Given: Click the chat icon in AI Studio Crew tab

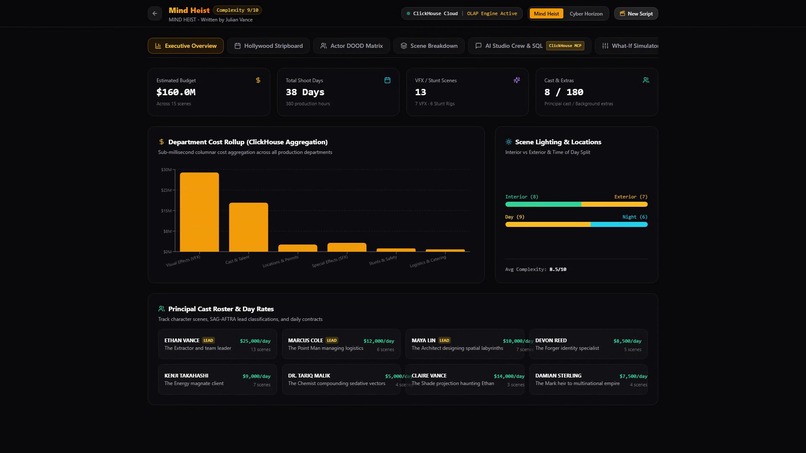Looking at the screenshot, I should (478, 46).
